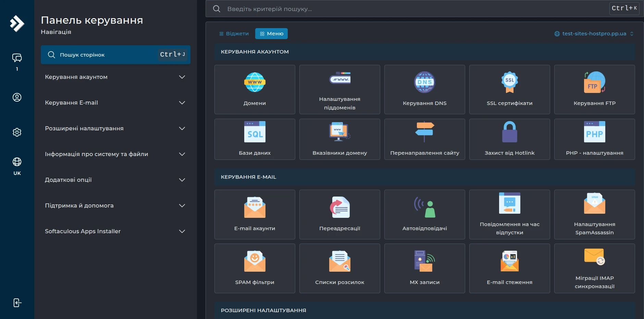
Task: Open Міграції IMAP синхроназації tile
Action: pos(594,268)
